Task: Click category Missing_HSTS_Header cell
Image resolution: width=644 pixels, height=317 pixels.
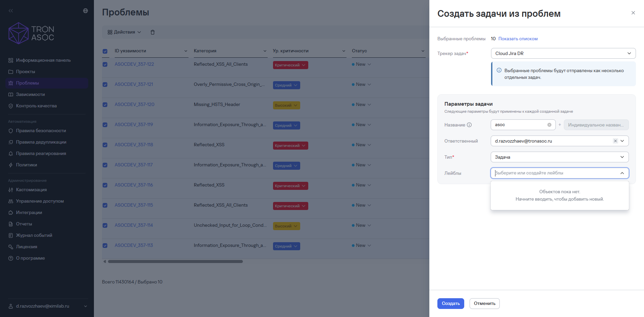Action: [x=217, y=105]
